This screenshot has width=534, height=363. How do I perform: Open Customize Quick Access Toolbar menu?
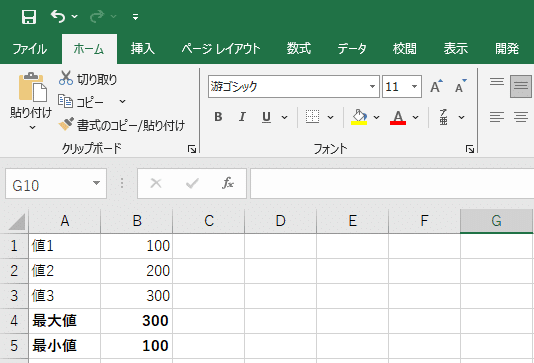point(136,17)
